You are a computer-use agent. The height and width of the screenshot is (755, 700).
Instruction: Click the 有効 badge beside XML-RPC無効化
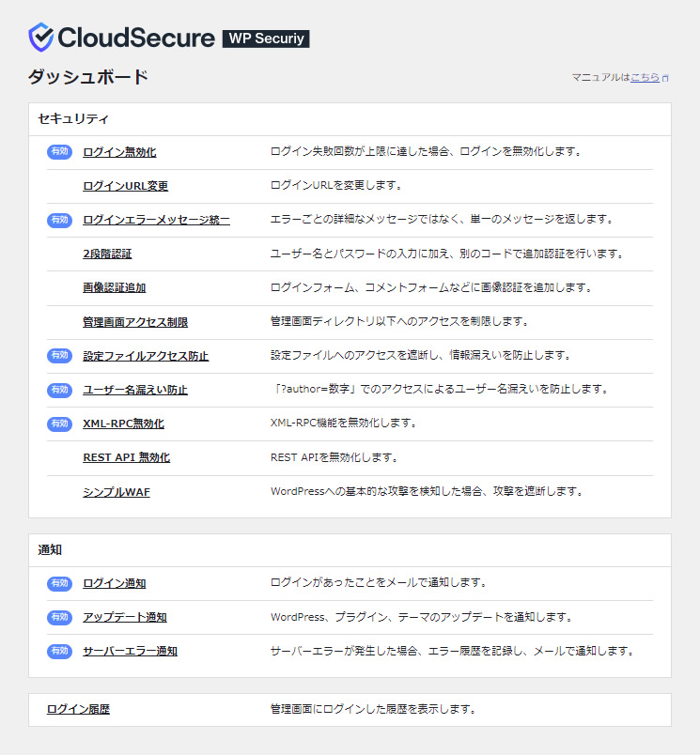[x=60, y=424]
